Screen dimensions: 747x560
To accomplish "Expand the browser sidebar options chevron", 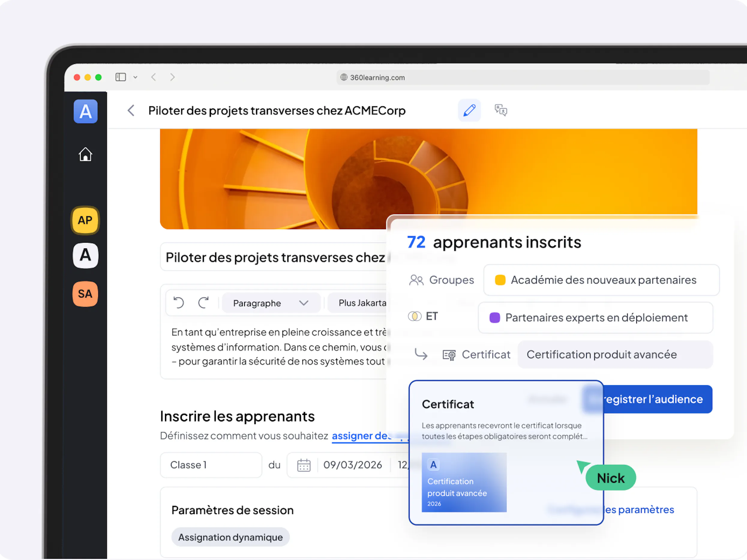I will coord(135,77).
